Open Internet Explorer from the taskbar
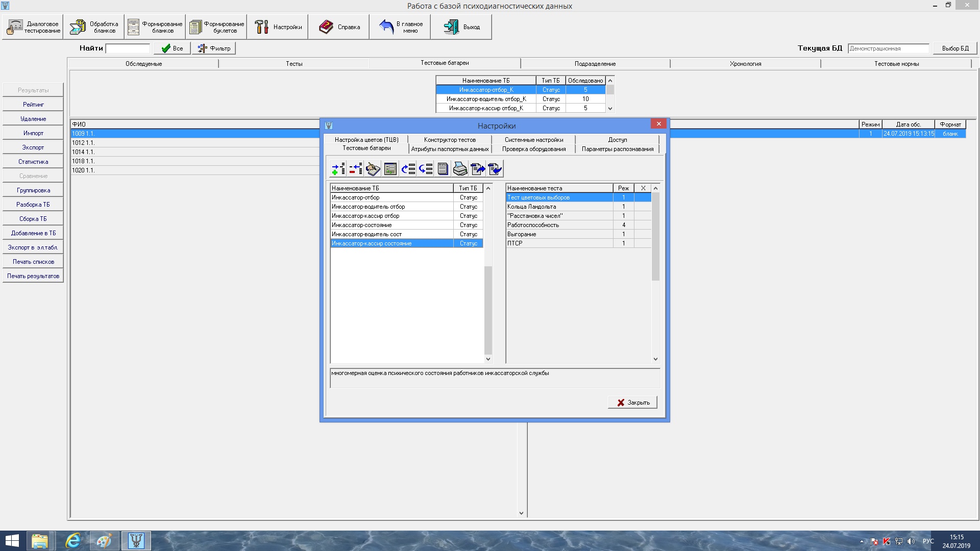The height and width of the screenshot is (551, 980). click(73, 541)
